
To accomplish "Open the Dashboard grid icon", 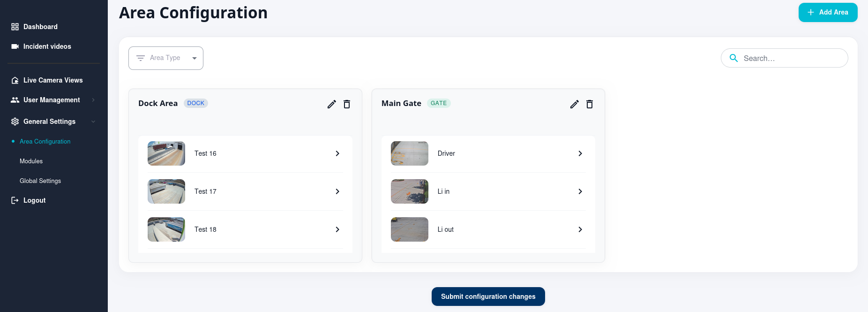I will [15, 27].
